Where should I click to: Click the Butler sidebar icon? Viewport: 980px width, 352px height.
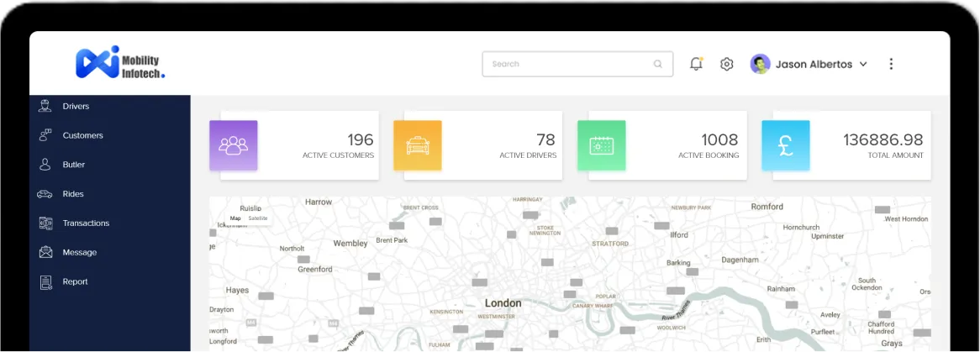[x=45, y=165]
